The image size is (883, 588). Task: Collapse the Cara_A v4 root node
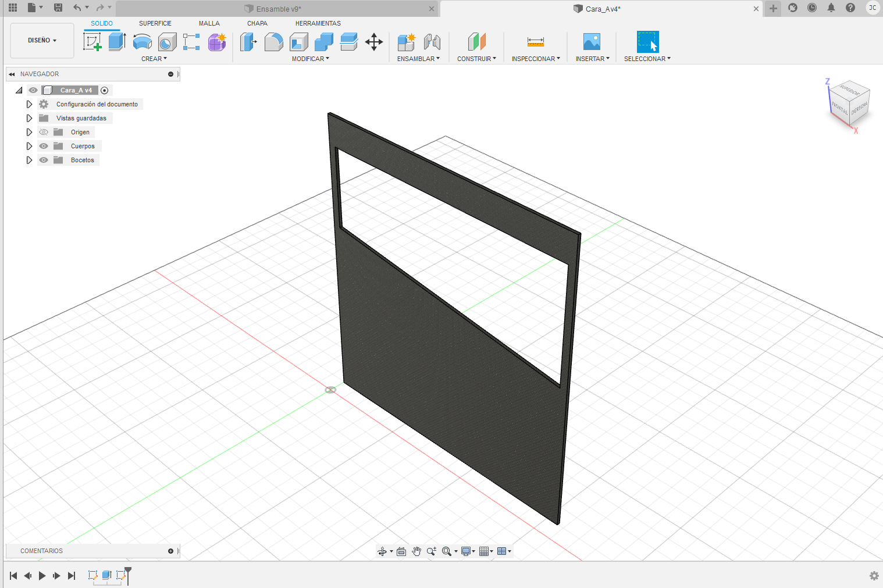tap(19, 90)
